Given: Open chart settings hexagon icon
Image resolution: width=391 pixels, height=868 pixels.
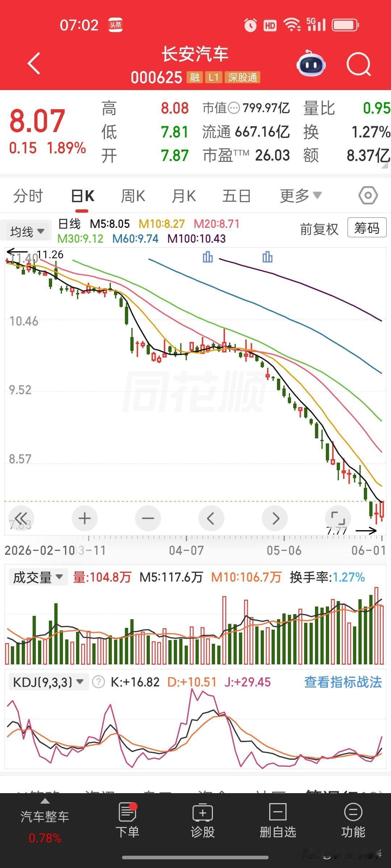Looking at the screenshot, I should [x=368, y=196].
